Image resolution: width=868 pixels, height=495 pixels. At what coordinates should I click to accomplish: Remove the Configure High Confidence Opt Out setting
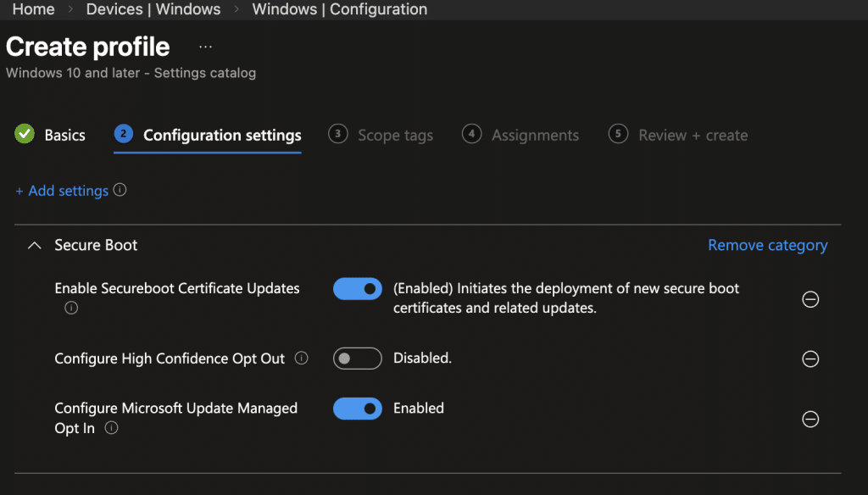[x=810, y=359]
